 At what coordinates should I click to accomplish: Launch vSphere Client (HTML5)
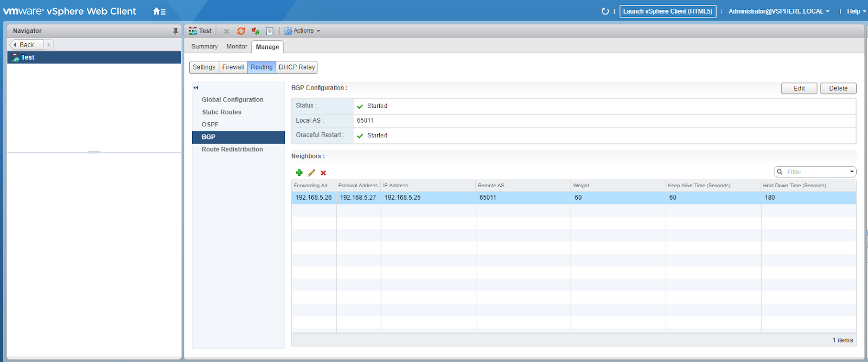coord(667,11)
